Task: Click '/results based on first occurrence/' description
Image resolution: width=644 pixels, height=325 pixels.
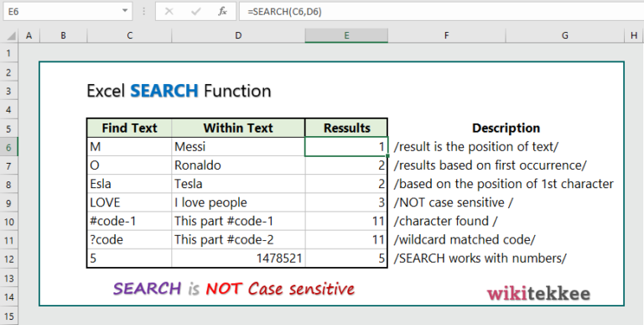Action: tap(490, 165)
